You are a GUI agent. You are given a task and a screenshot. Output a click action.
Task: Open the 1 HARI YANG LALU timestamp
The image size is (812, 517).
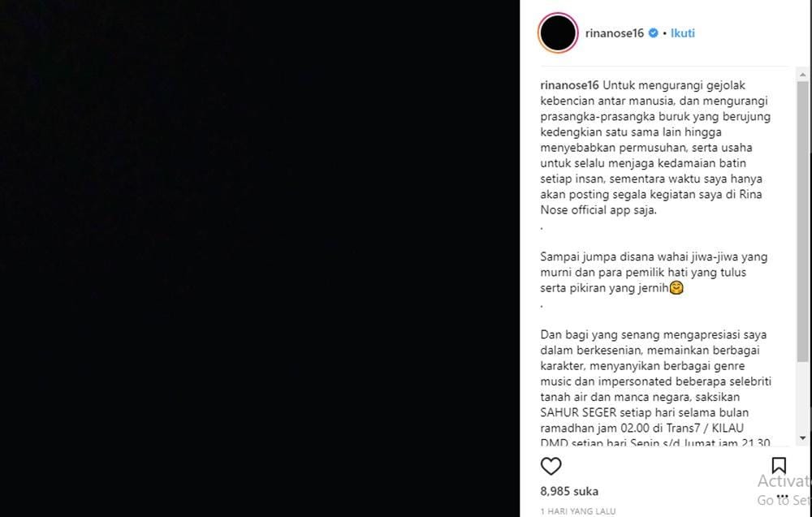point(578,511)
